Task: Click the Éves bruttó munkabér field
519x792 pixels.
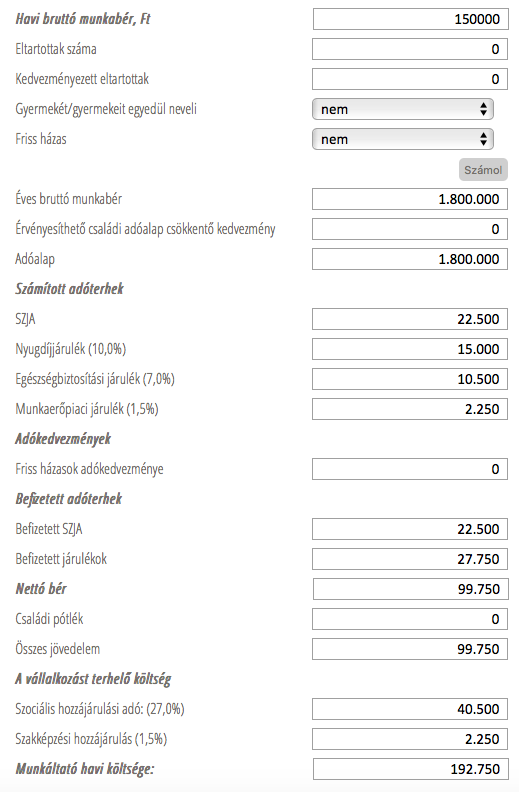Action: click(x=409, y=199)
